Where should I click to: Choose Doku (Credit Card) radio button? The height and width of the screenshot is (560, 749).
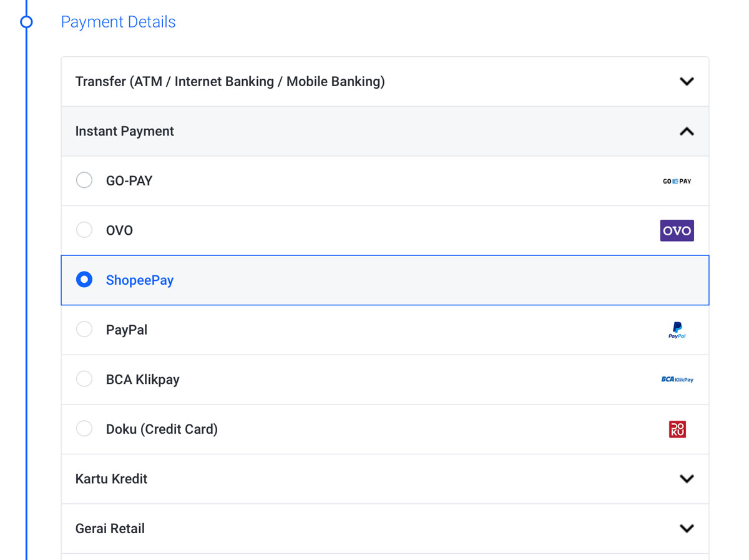(84, 429)
